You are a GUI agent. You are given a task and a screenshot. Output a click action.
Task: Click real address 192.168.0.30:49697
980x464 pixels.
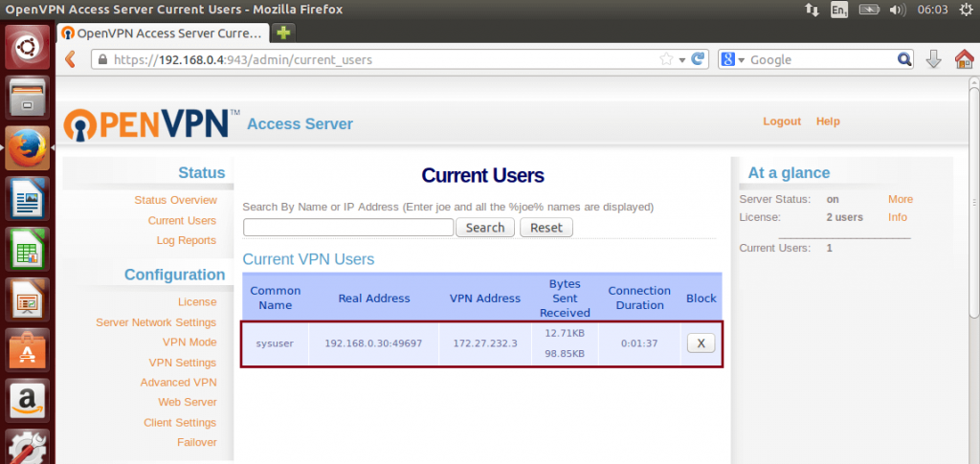[x=373, y=343]
